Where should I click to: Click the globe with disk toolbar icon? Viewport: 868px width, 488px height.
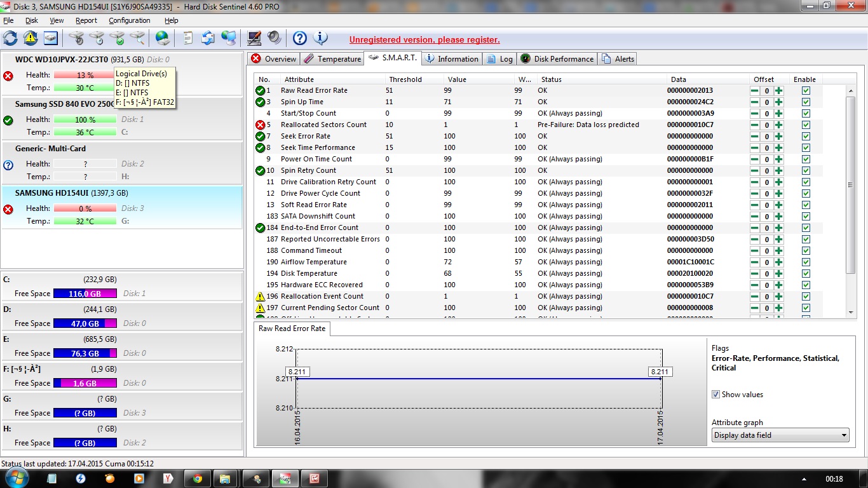click(x=163, y=38)
